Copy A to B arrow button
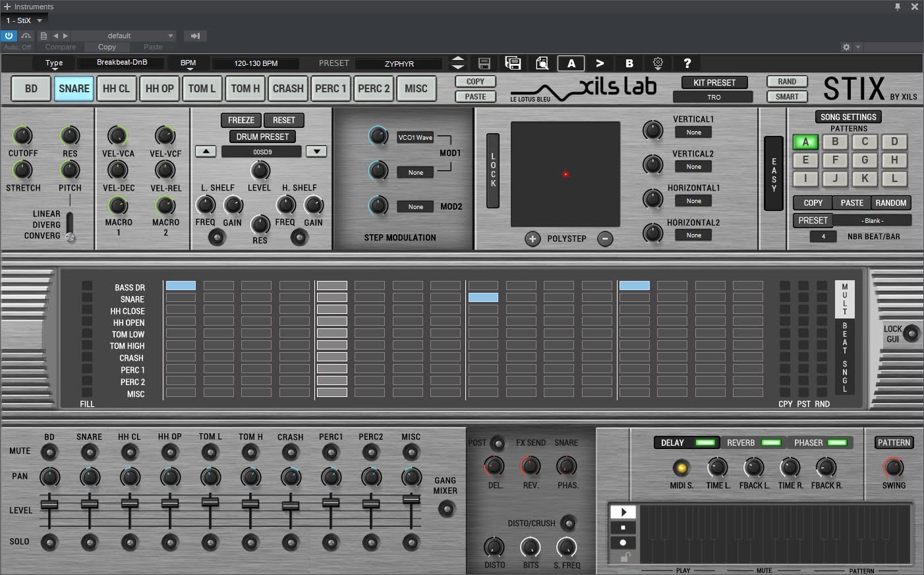 (x=600, y=63)
